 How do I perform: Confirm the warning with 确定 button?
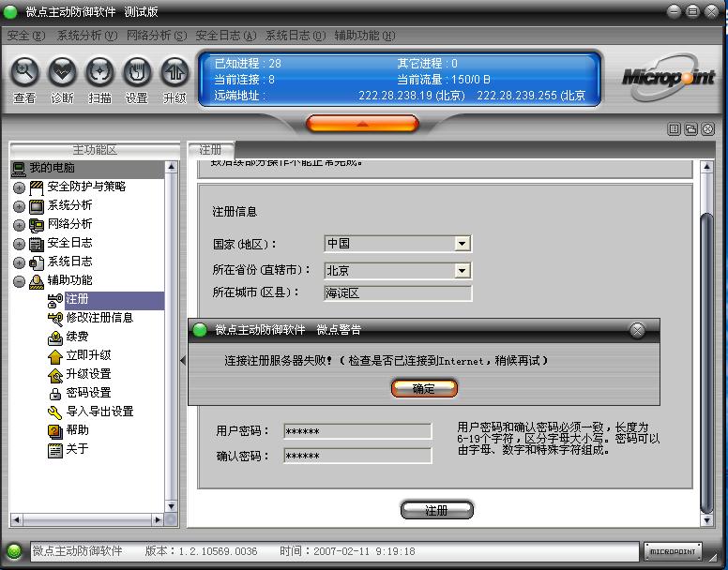pyautogui.click(x=424, y=389)
